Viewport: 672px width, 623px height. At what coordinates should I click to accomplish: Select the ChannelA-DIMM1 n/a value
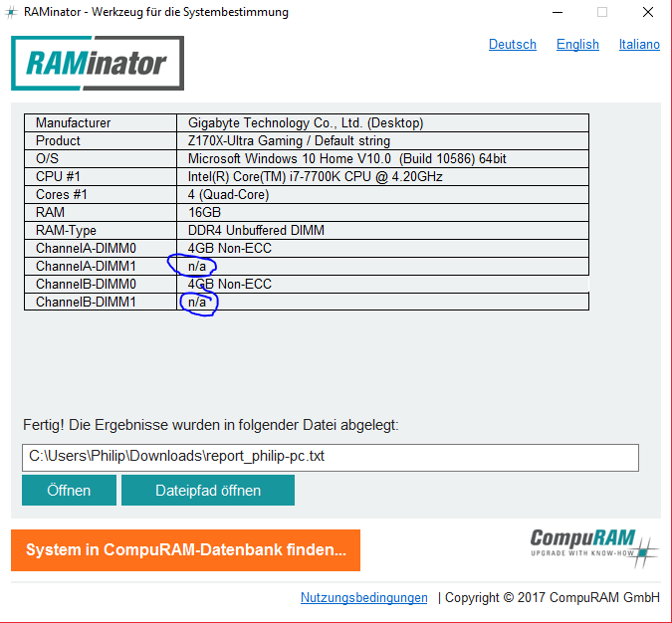382,267
